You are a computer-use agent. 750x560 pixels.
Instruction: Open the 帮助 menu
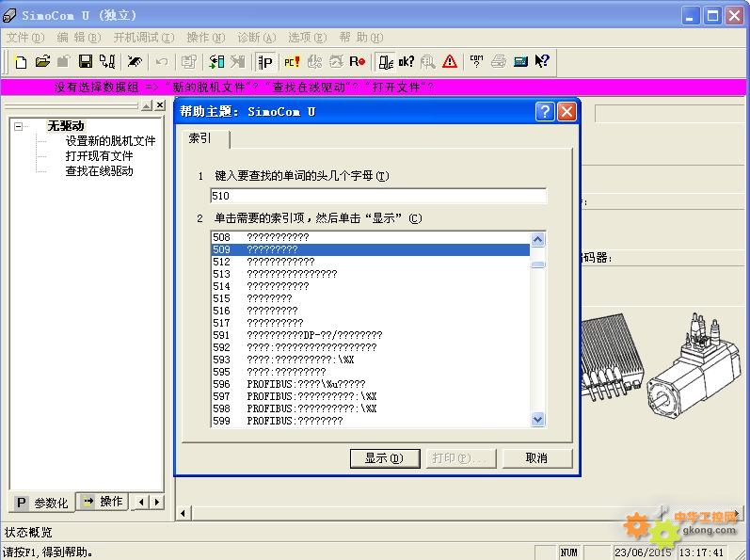pyautogui.click(x=361, y=38)
